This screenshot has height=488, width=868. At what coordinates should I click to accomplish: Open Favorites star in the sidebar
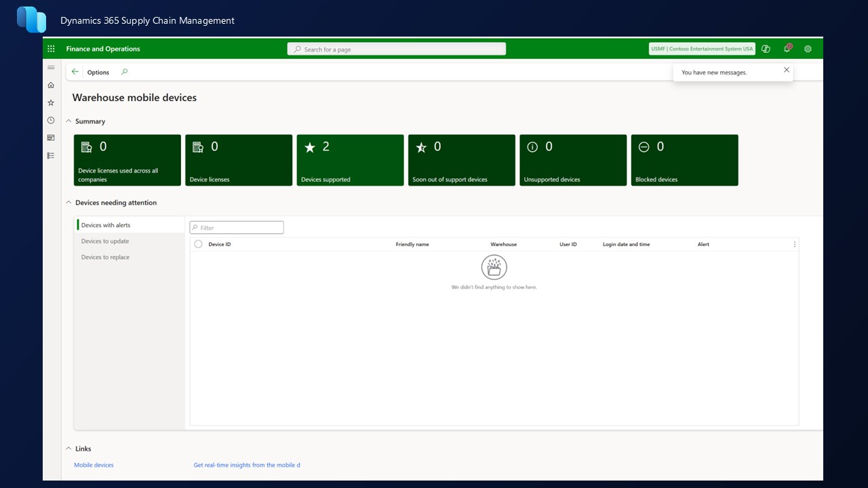coord(51,103)
